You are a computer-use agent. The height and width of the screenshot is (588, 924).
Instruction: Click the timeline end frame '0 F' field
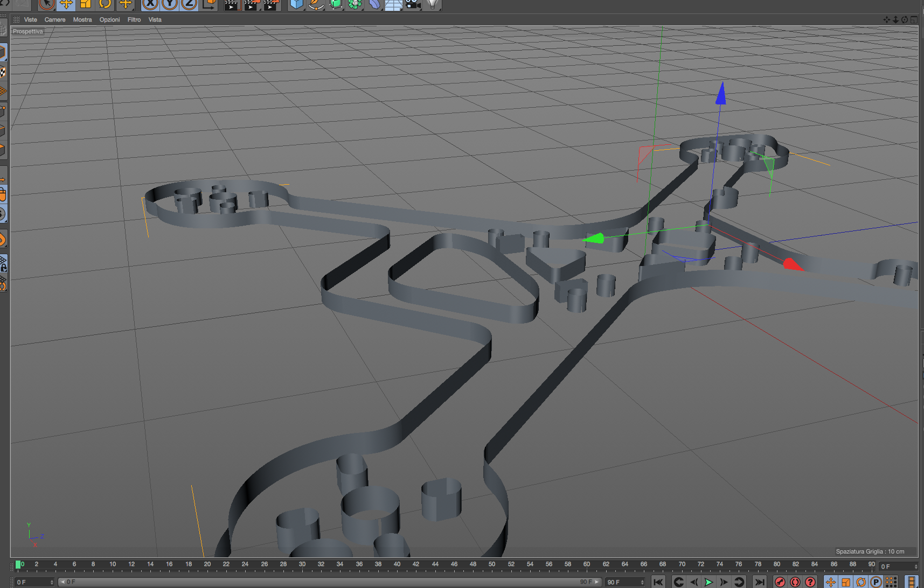click(898, 566)
